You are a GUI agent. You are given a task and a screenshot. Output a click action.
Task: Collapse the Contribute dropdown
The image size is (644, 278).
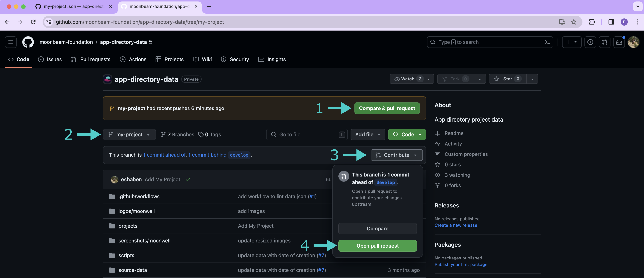click(x=396, y=155)
